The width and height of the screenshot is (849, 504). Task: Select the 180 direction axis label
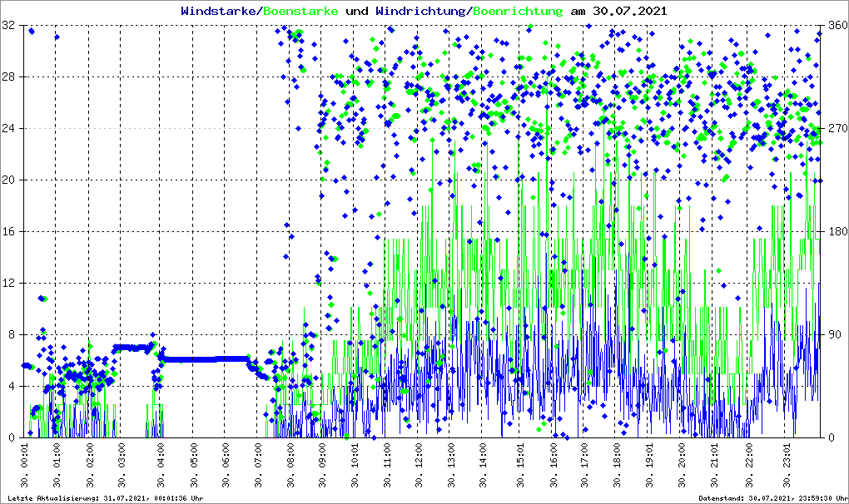835,232
